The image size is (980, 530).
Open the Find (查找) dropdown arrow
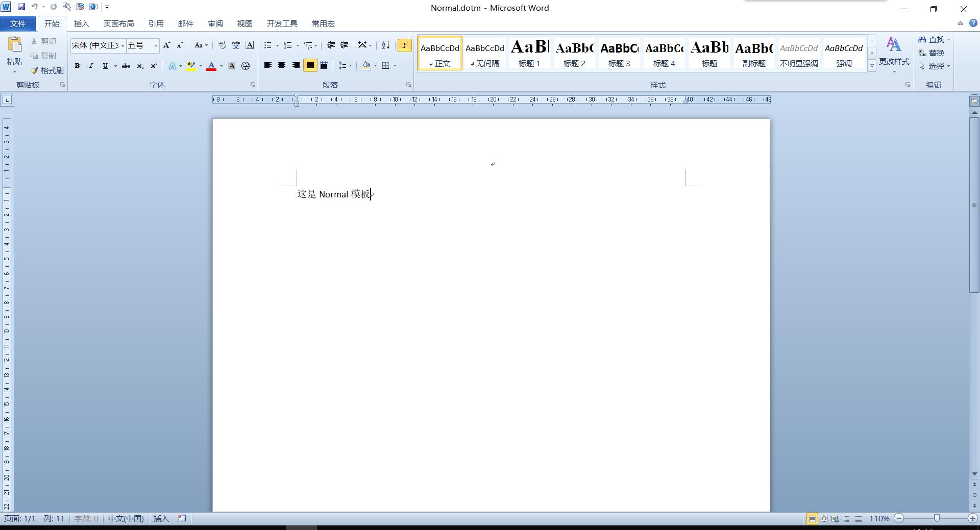point(948,39)
